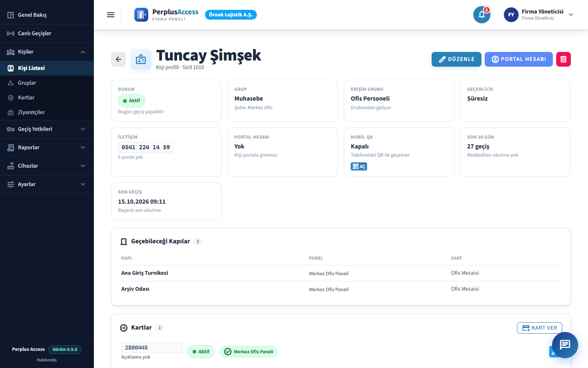
Task: Click the Ofis Personeli access group
Action: [370, 99]
